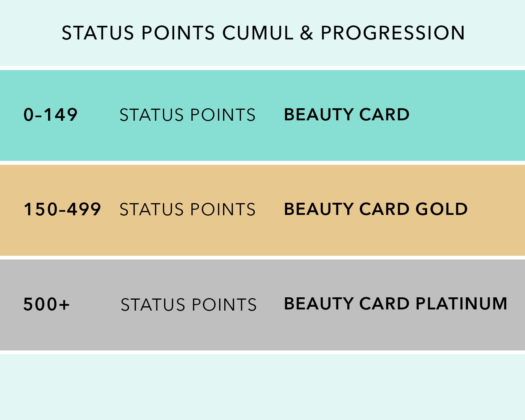The image size is (525, 420).
Task: Click the ampersand in the title
Action: pyautogui.click(x=307, y=33)
